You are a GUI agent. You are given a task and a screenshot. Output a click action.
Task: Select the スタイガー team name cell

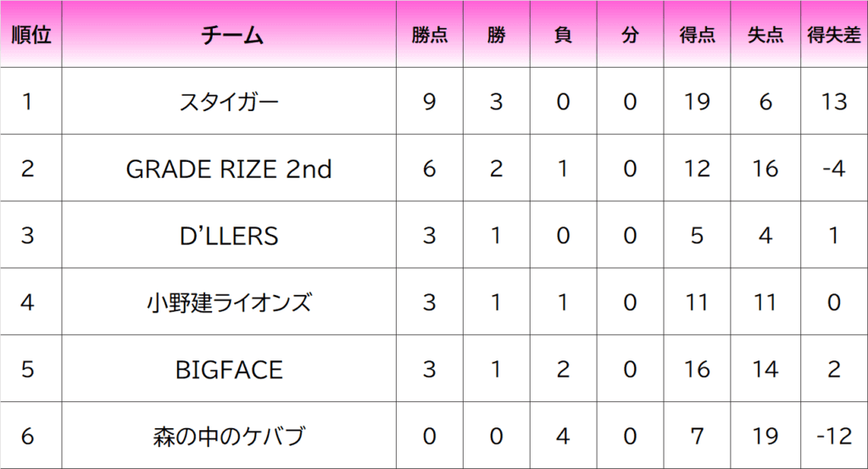pos(229,101)
